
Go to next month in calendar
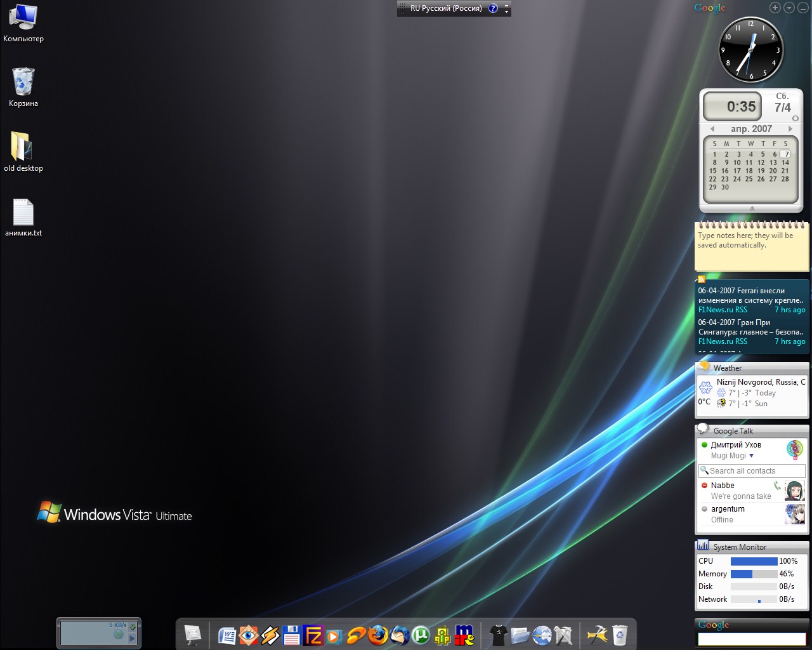pyautogui.click(x=790, y=129)
